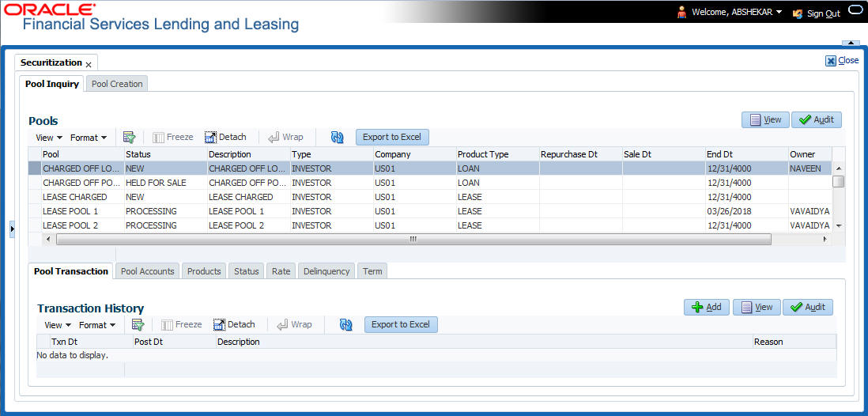
Task: Select the LEASE POOL 2 row
Action: point(430,225)
